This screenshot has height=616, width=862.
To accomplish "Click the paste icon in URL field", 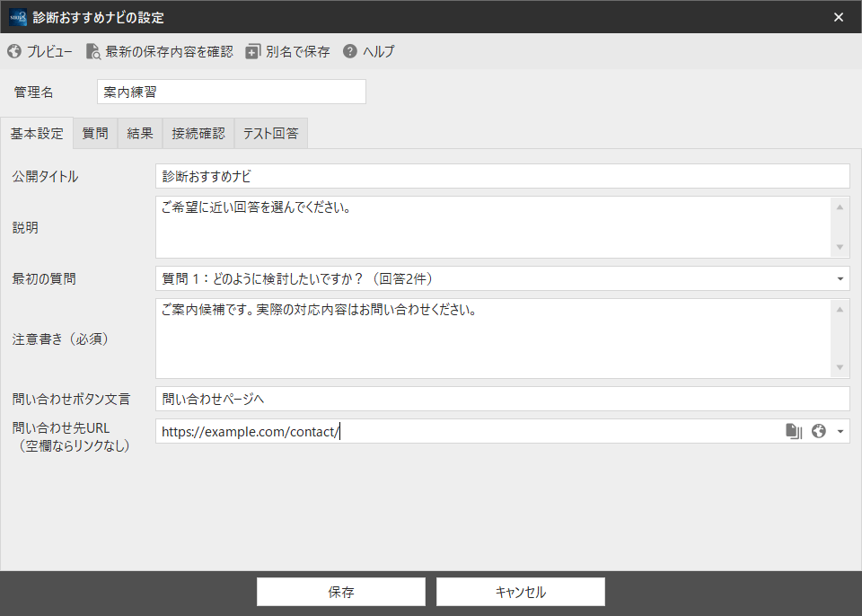I will click(794, 431).
